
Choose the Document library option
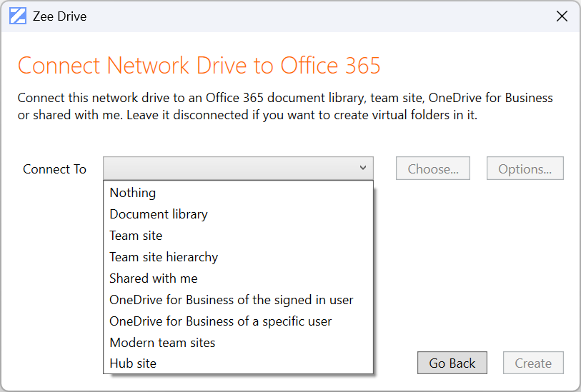(159, 214)
